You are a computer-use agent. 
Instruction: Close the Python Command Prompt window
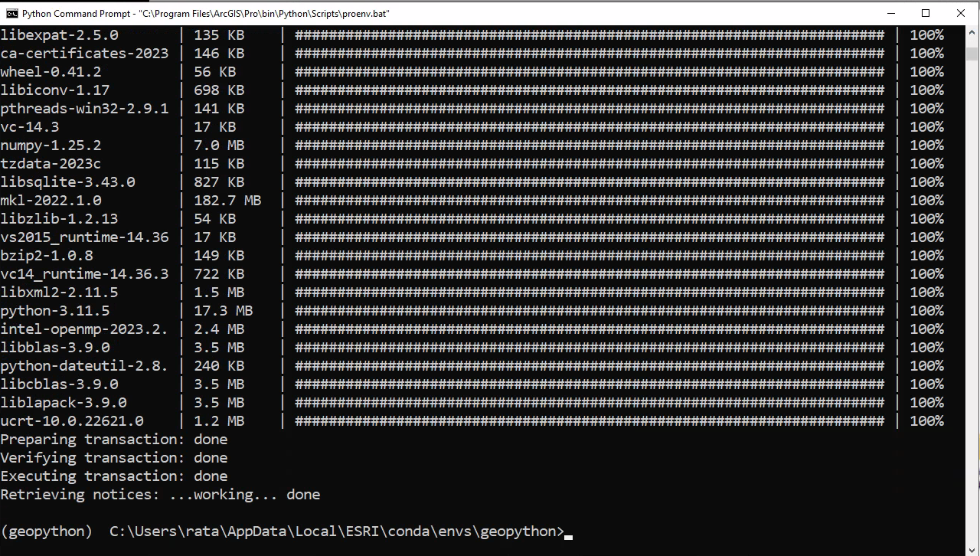pyautogui.click(x=961, y=13)
